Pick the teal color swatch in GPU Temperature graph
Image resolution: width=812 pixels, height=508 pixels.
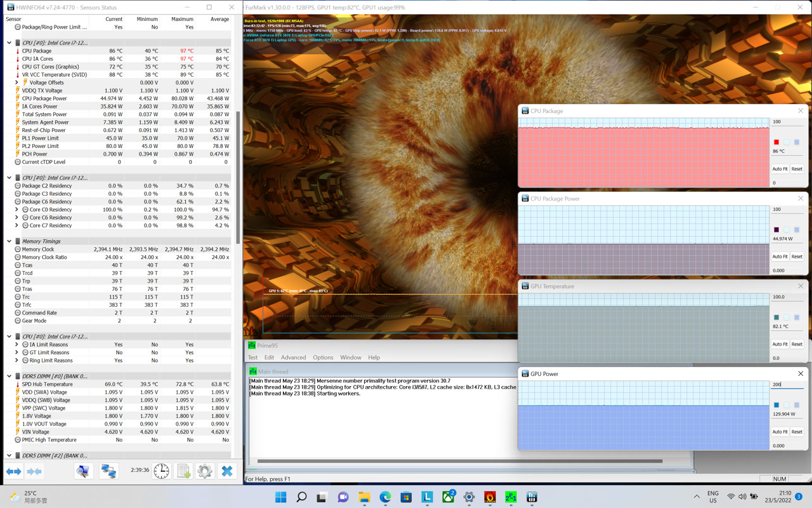click(776, 317)
